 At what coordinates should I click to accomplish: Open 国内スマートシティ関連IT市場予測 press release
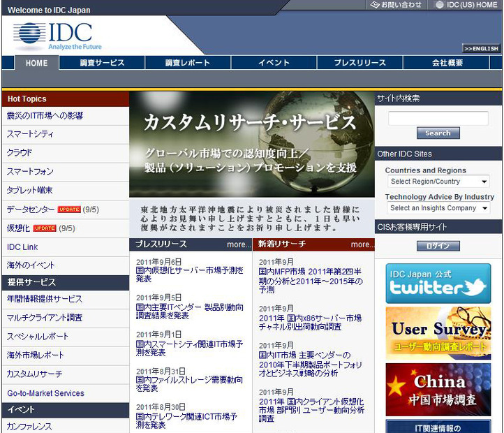click(190, 348)
